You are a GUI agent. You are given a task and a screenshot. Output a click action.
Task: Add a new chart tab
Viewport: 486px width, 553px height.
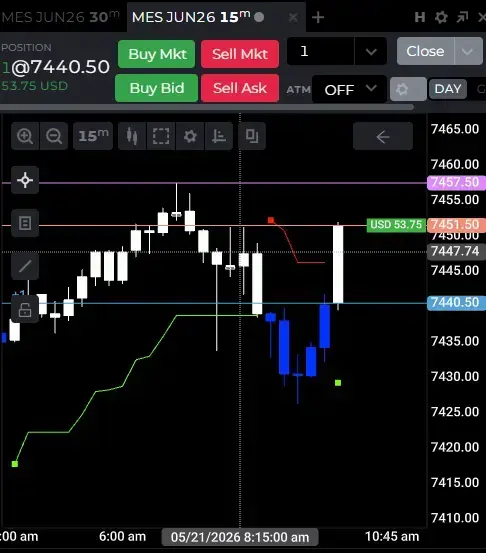(x=318, y=17)
